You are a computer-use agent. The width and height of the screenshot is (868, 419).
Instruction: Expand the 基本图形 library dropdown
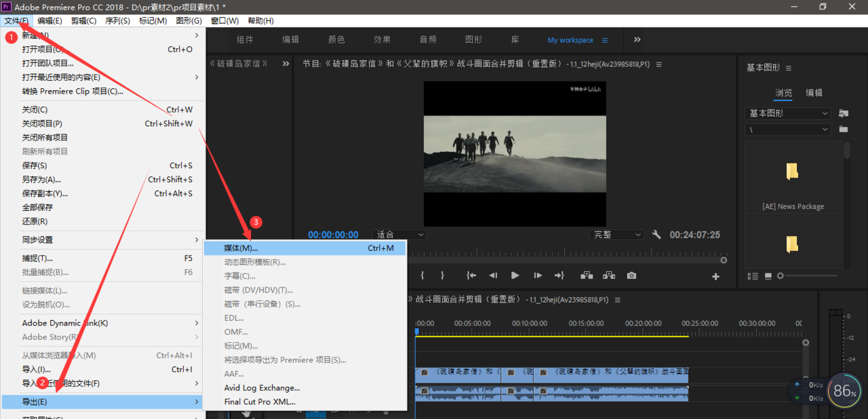click(787, 113)
